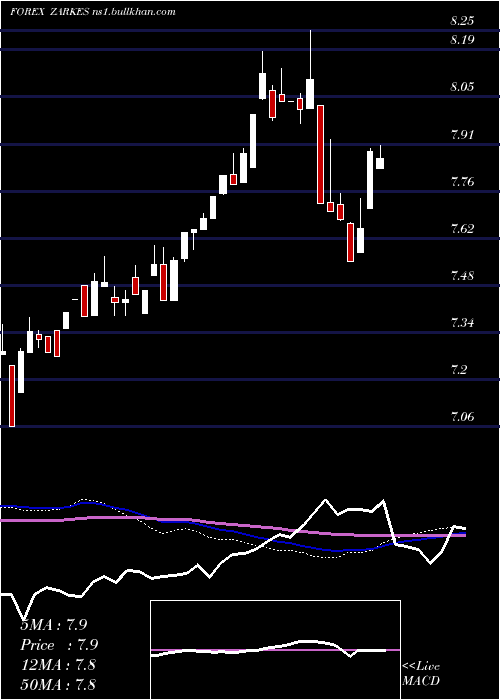The width and height of the screenshot is (500, 700).
Task: Select the 7.48 price level label
Action: pos(462,275)
